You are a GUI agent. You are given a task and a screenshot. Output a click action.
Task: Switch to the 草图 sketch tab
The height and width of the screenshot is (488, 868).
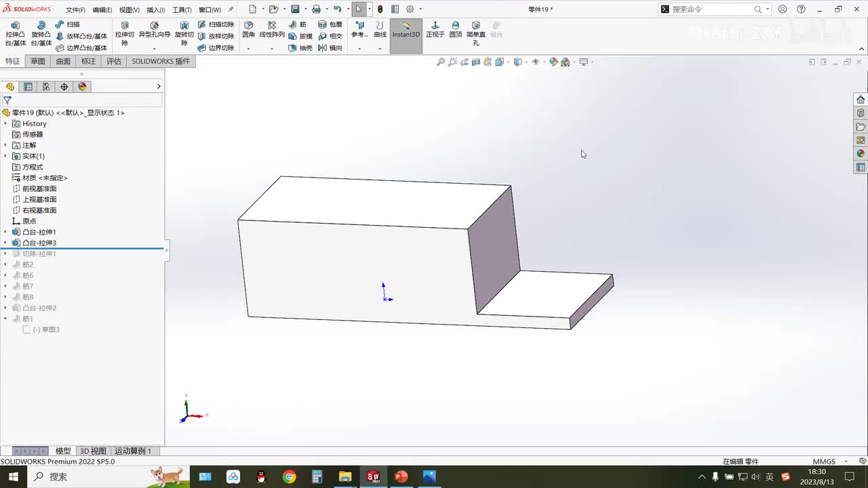38,61
